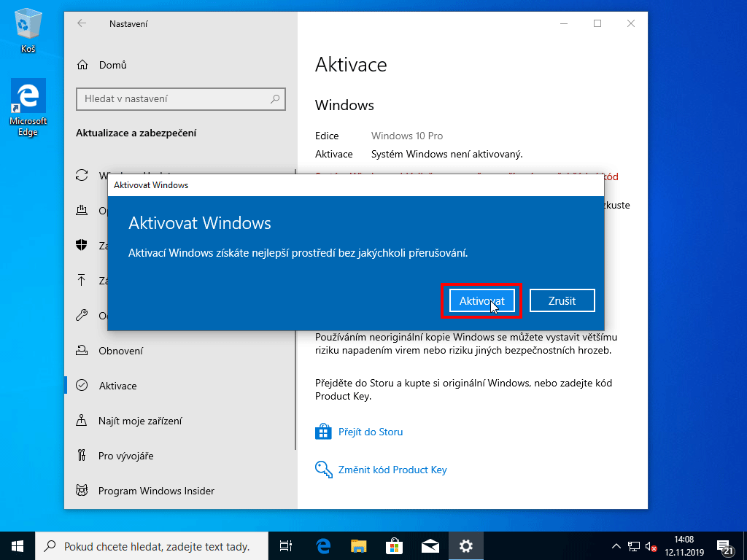This screenshot has width=747, height=560.
Task: Select the Windows security shield icon in the sidebar
Action: pos(82,245)
